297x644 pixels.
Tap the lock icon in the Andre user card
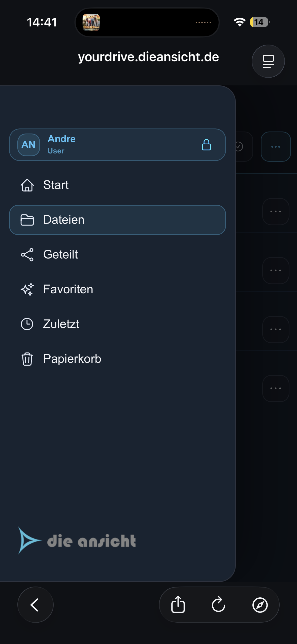(206, 145)
